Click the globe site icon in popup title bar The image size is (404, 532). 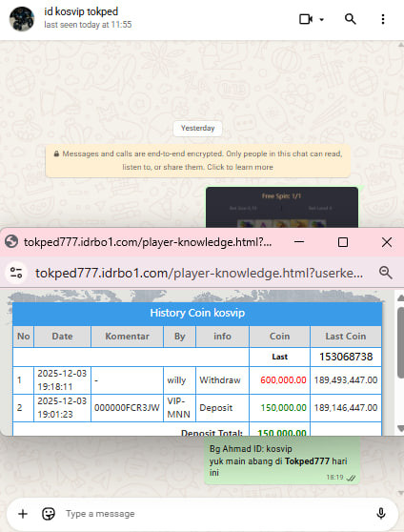(11, 242)
